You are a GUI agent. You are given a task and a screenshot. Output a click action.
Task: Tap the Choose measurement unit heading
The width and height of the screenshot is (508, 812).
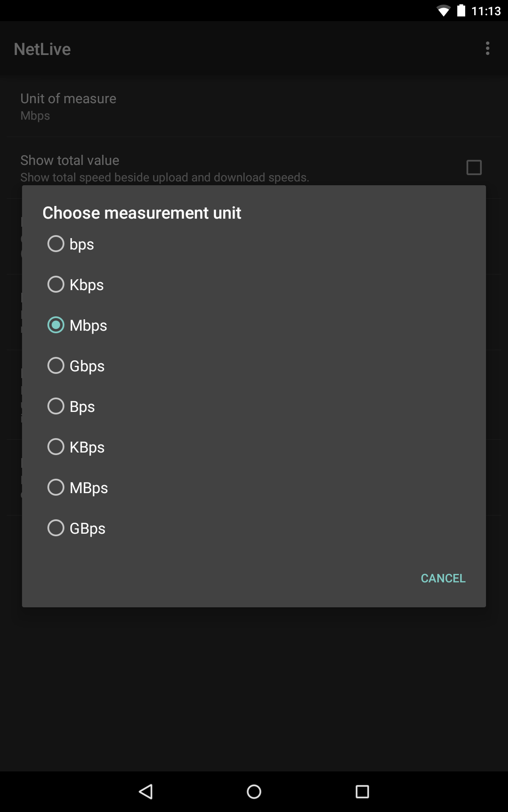tap(142, 213)
